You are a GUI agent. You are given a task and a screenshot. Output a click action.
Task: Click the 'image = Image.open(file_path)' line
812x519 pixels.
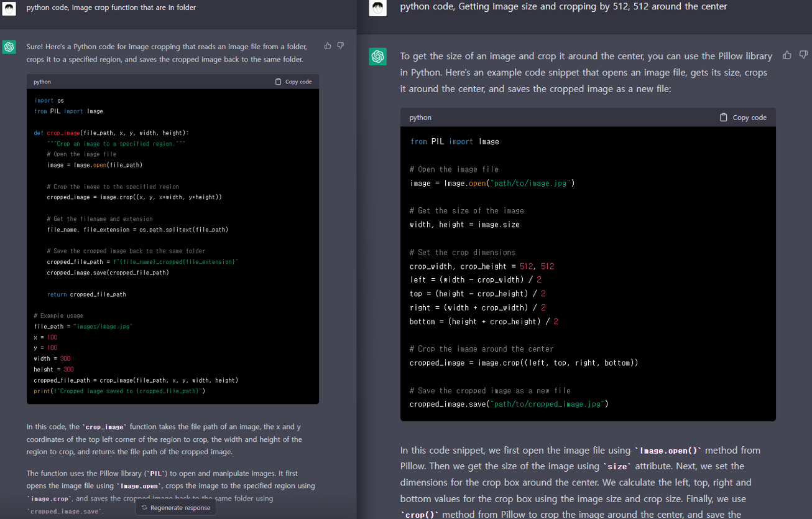pos(95,165)
